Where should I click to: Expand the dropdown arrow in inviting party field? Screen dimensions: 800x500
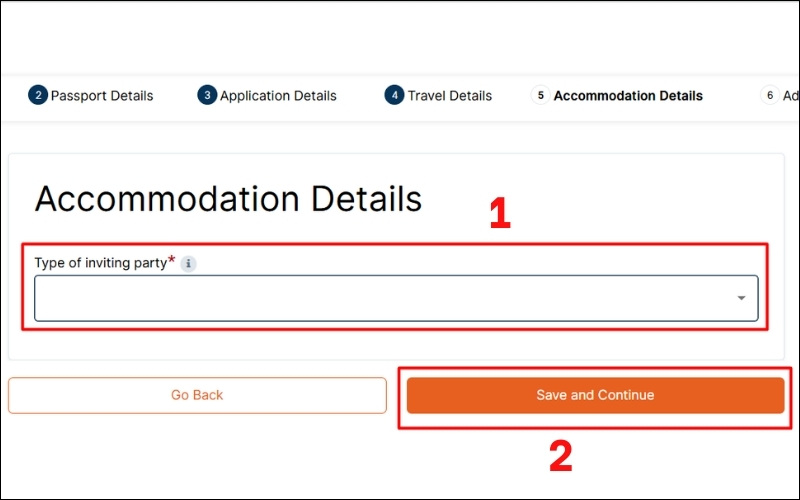(741, 298)
